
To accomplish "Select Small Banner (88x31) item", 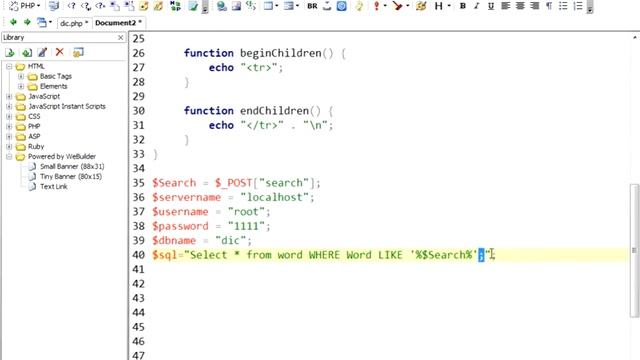I will tap(72, 167).
